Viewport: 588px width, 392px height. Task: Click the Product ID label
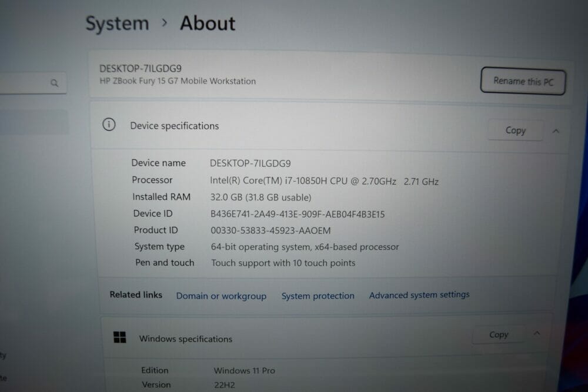click(x=156, y=230)
